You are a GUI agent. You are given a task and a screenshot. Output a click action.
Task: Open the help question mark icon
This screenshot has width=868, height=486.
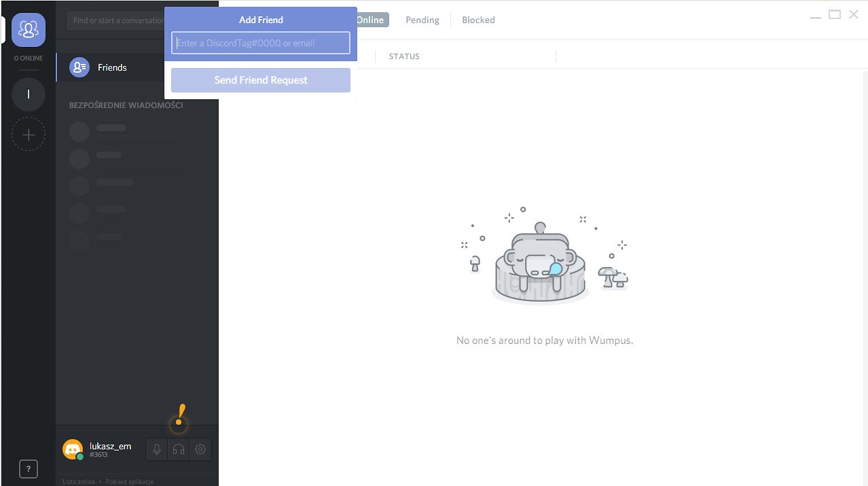[28, 468]
